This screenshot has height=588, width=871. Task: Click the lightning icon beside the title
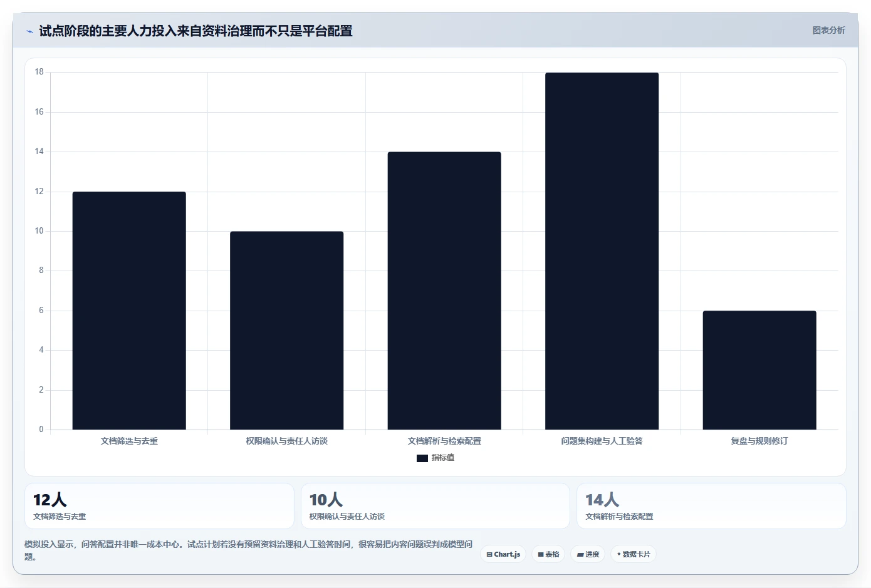(29, 31)
